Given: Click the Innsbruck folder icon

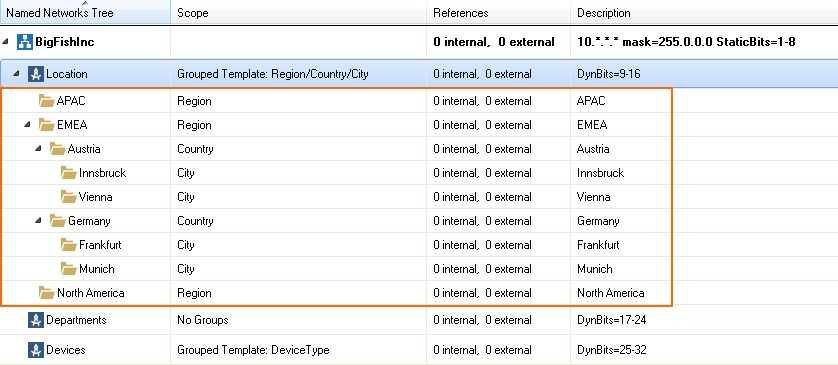Looking at the screenshot, I should tap(68, 173).
